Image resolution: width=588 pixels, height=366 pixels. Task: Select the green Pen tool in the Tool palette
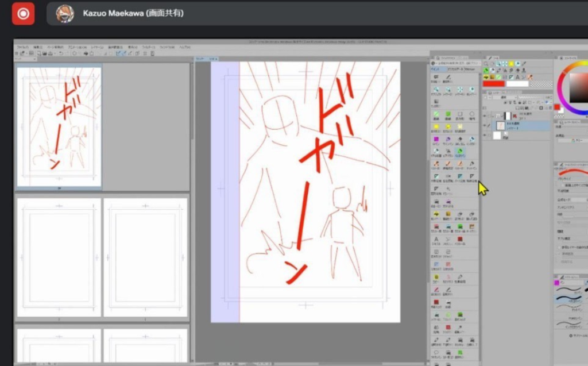point(486,70)
